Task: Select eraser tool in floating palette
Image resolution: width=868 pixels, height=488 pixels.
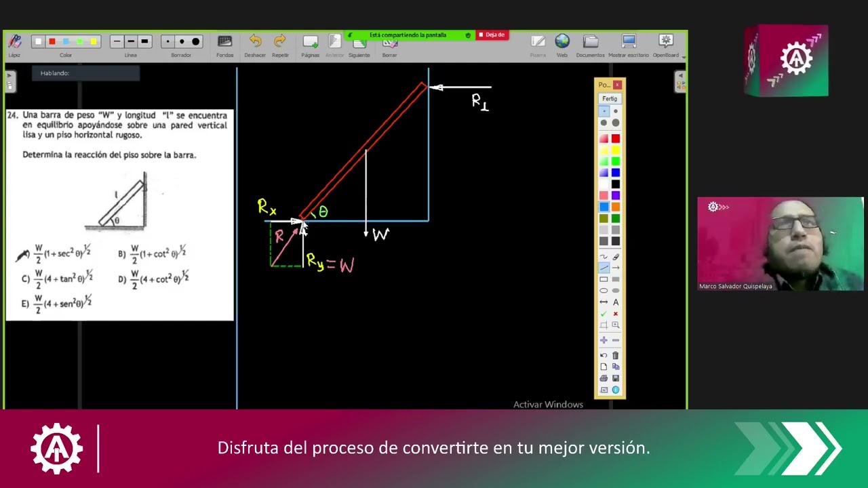Action: pyautogui.click(x=616, y=257)
